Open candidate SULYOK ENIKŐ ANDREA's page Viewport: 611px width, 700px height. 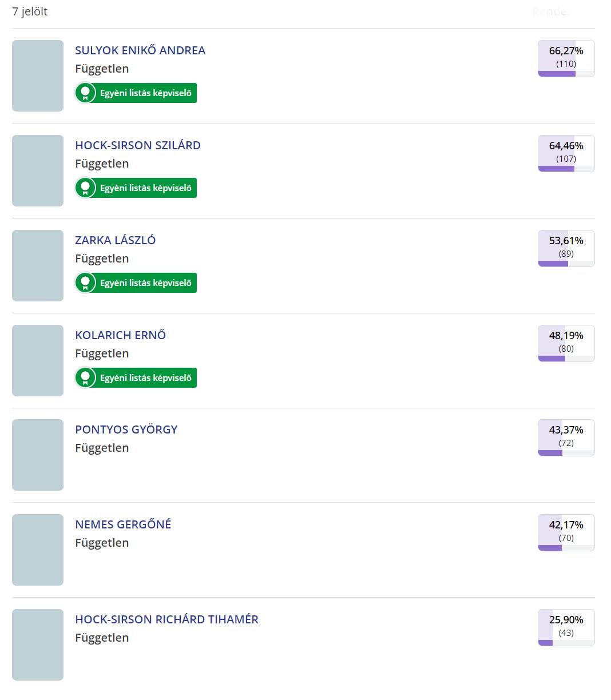pos(140,50)
